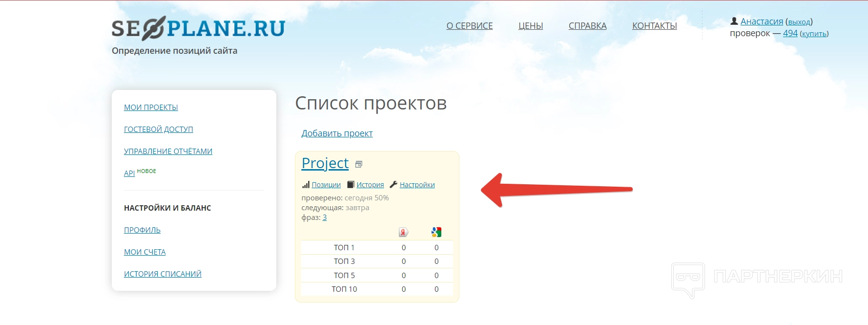
Task: Open ИСТОРИЯ СПИСАНИЙ page
Action: coord(163,274)
